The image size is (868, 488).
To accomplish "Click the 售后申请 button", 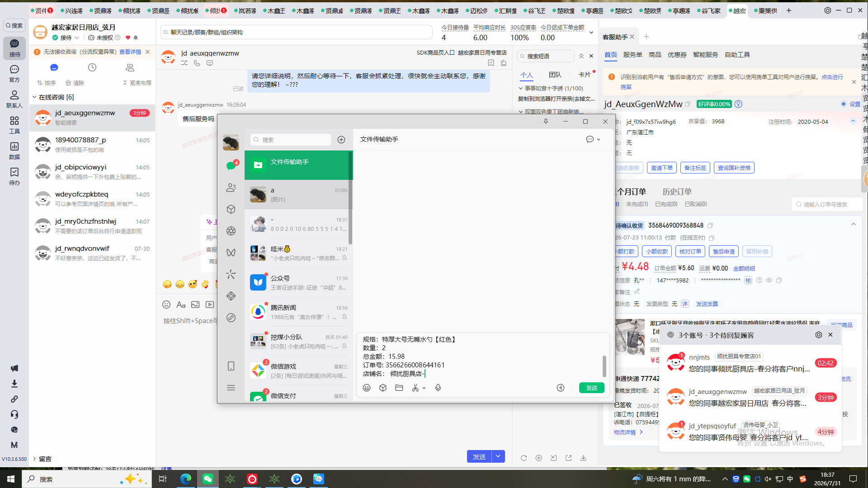I will click(723, 251).
